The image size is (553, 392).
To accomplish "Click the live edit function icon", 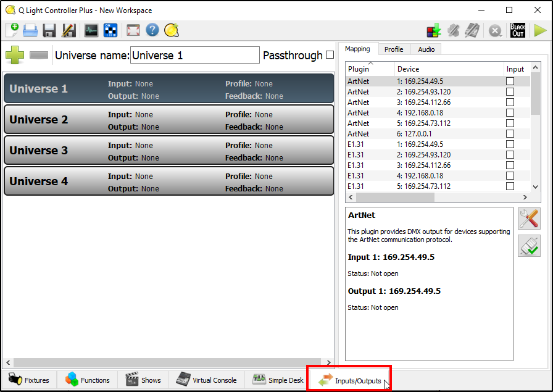I will point(453,31).
